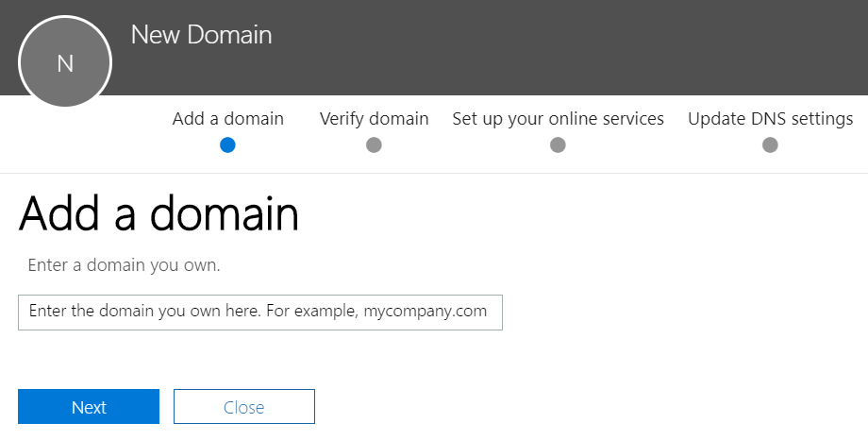Click the large Add a domain heading

pyautogui.click(x=159, y=214)
